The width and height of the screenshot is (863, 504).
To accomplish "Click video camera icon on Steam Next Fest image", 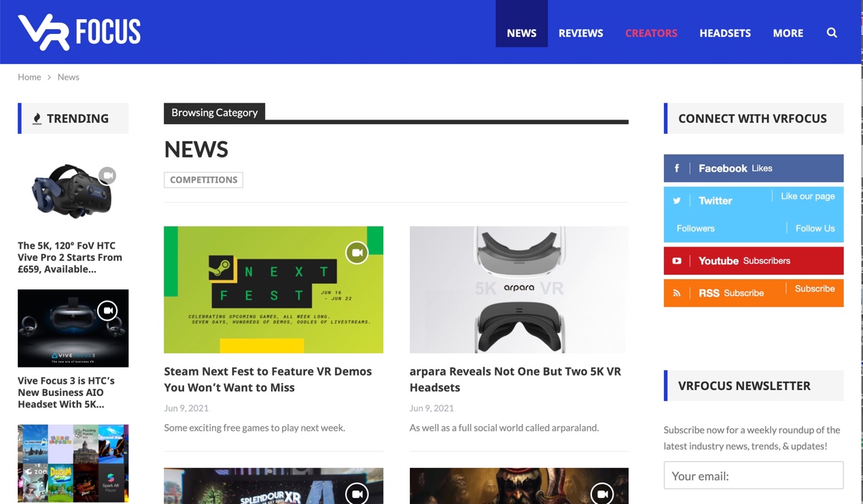I will (357, 253).
